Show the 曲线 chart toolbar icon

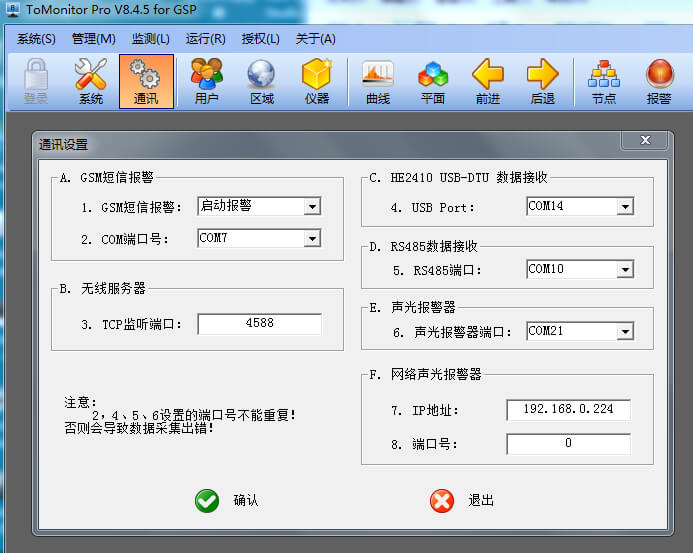(x=377, y=80)
